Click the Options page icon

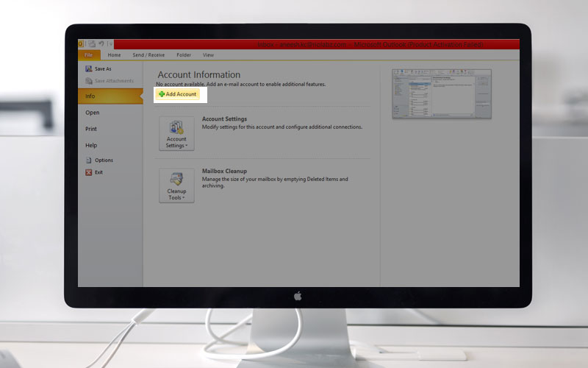pos(88,160)
